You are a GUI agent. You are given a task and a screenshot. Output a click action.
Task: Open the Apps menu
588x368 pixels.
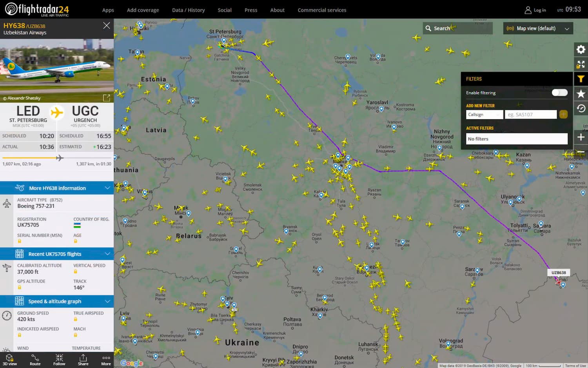108,10
